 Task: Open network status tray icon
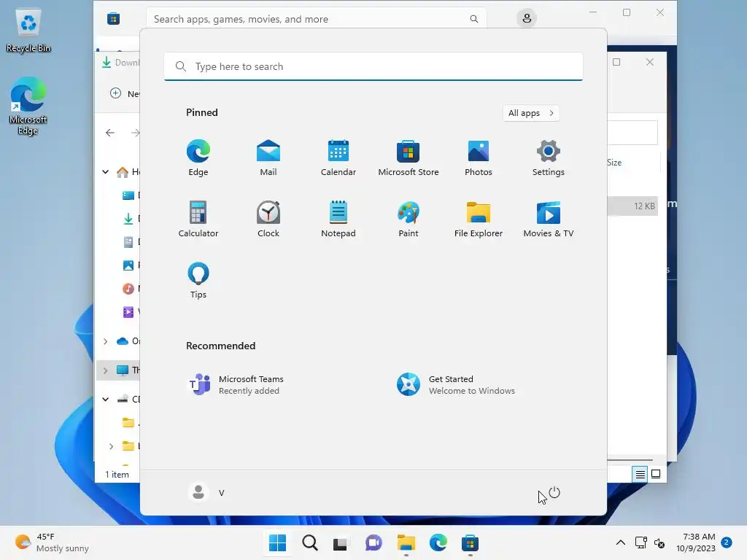(640, 542)
